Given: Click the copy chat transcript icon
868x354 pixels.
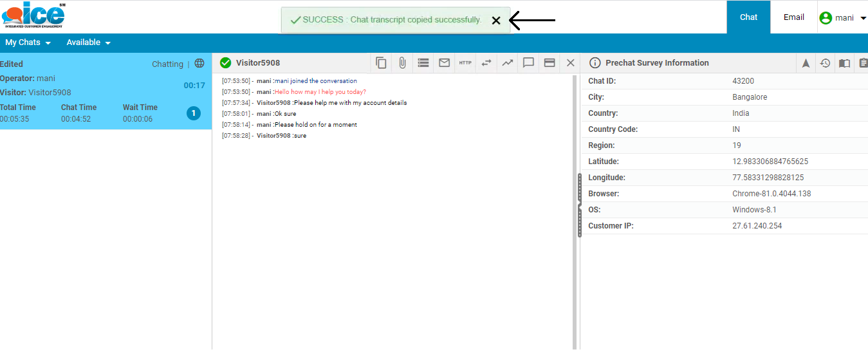Looking at the screenshot, I should (x=381, y=63).
